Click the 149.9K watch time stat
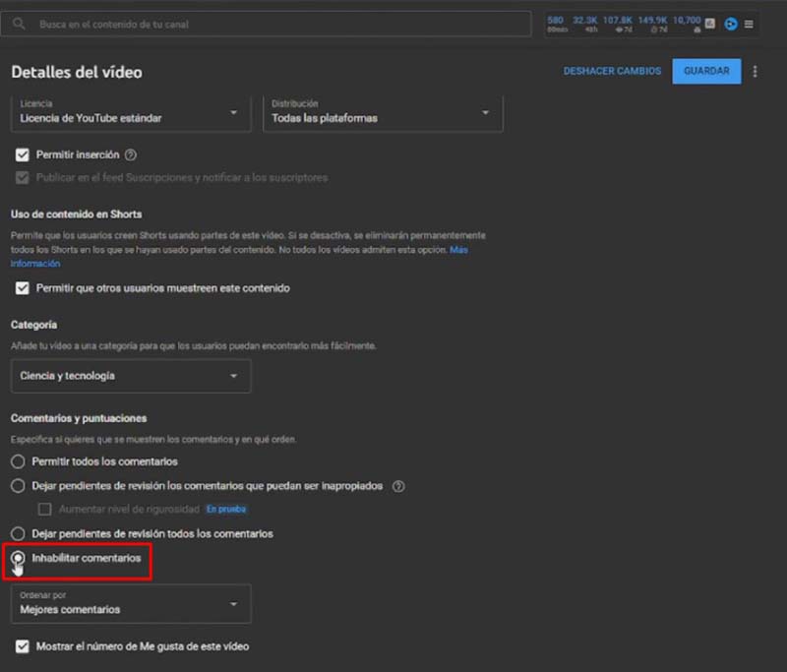The width and height of the screenshot is (787, 672). (652, 24)
